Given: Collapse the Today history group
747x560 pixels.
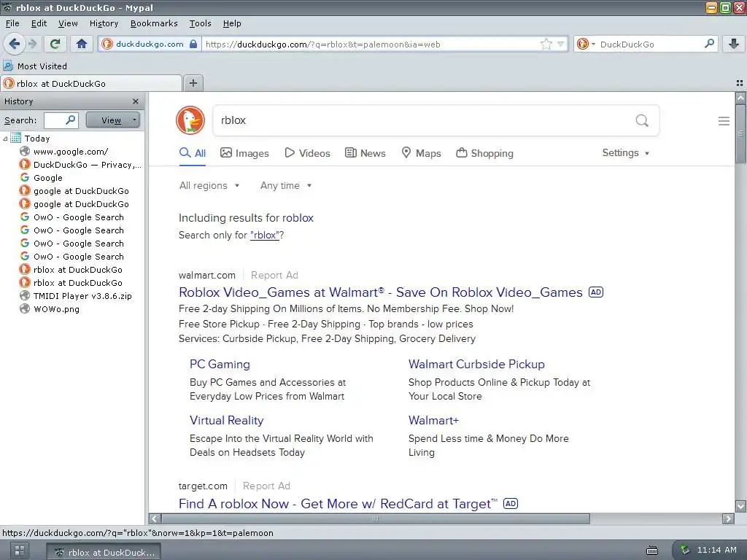Looking at the screenshot, I should point(5,139).
